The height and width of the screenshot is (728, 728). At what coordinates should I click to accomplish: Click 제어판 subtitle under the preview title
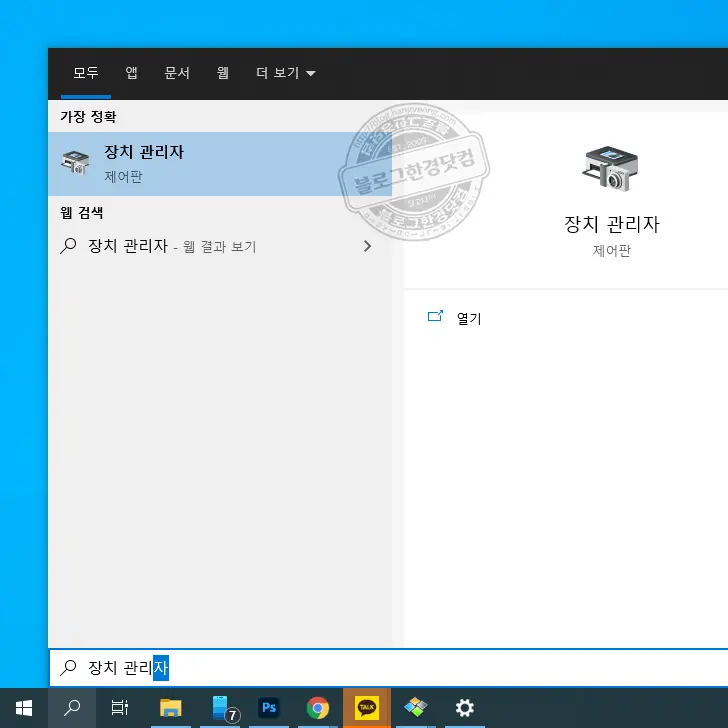pyautogui.click(x=611, y=251)
